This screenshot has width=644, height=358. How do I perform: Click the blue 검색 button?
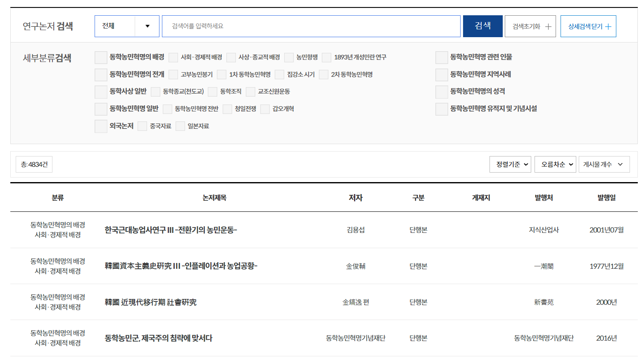tap(482, 26)
